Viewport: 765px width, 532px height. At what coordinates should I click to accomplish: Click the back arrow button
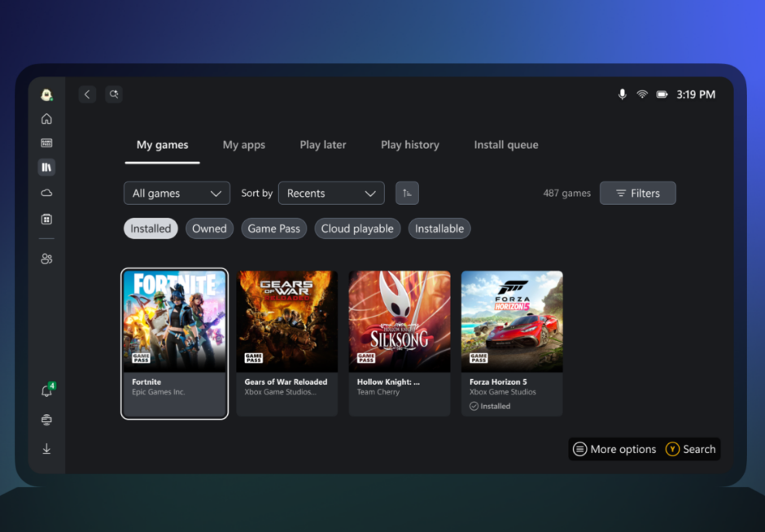coord(87,94)
